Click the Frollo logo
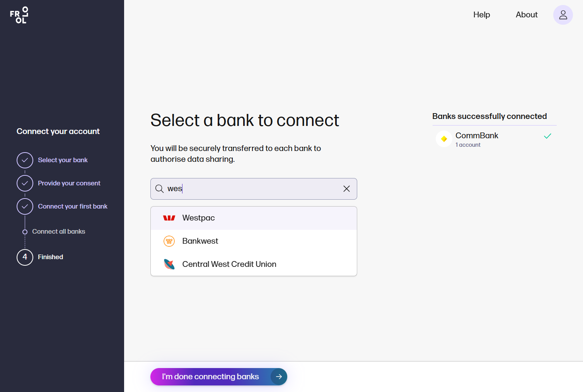 coord(19,15)
